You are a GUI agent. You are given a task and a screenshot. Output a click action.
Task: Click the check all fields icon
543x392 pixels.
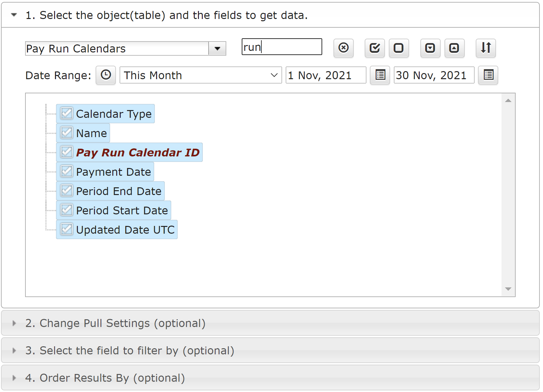(x=375, y=48)
